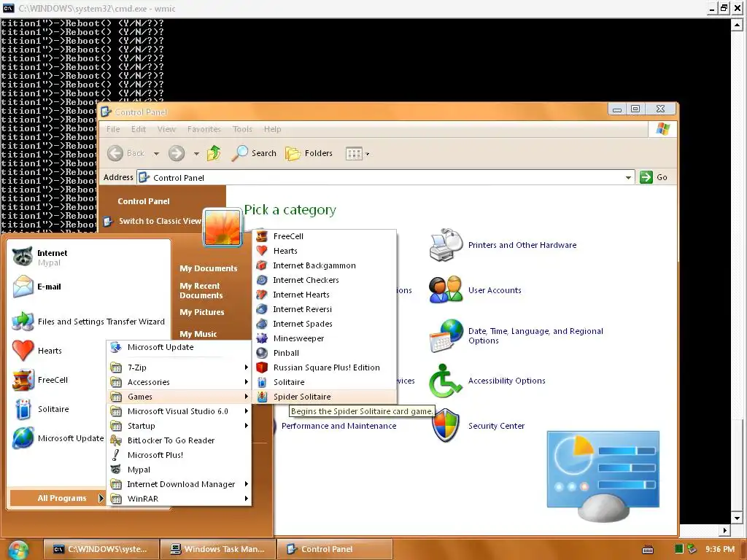Open the Tools menu

242,129
